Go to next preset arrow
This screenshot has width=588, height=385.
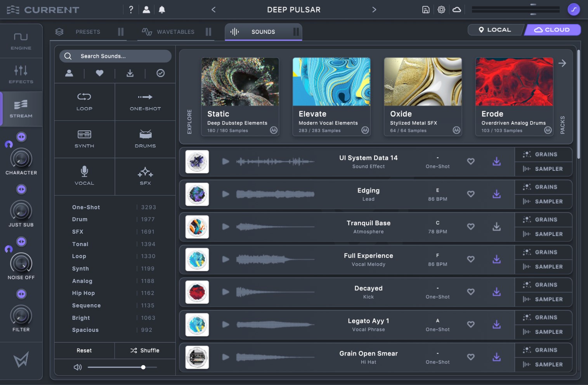(374, 10)
